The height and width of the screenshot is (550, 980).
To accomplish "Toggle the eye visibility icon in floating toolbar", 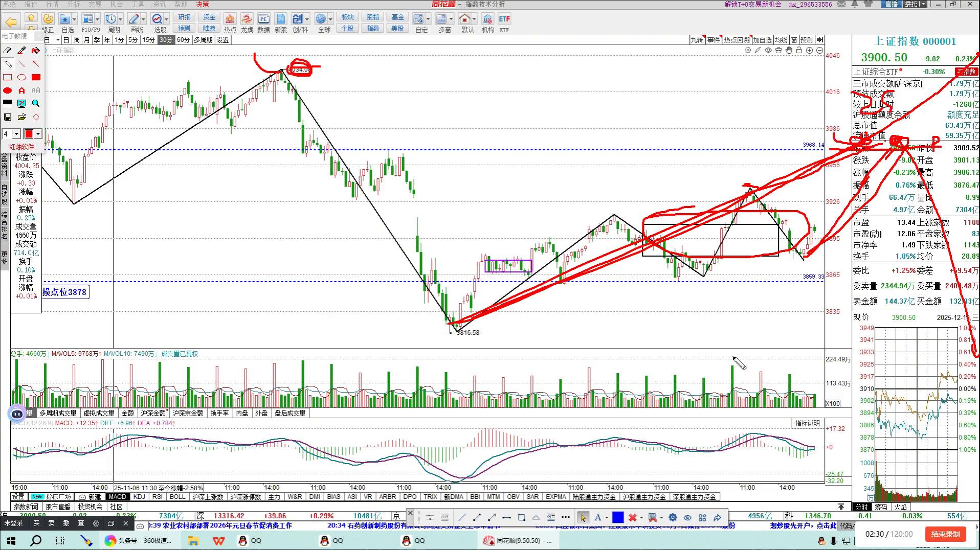I will (687, 517).
